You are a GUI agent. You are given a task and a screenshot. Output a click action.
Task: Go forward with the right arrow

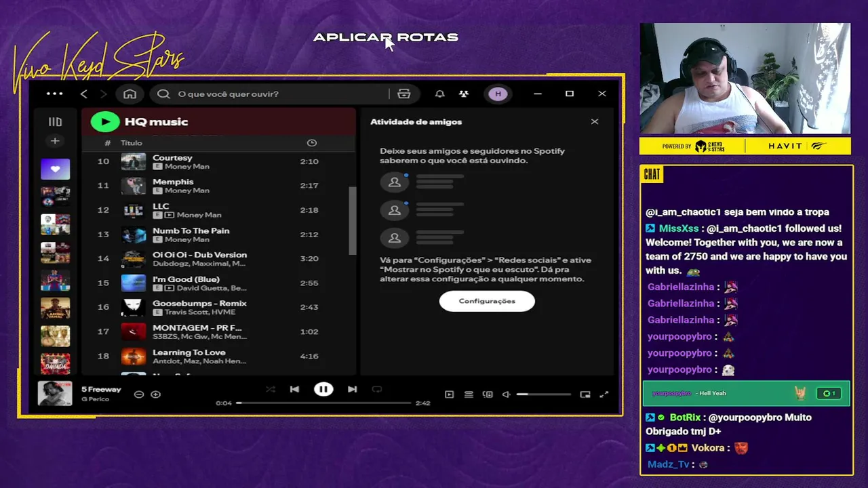(x=103, y=94)
